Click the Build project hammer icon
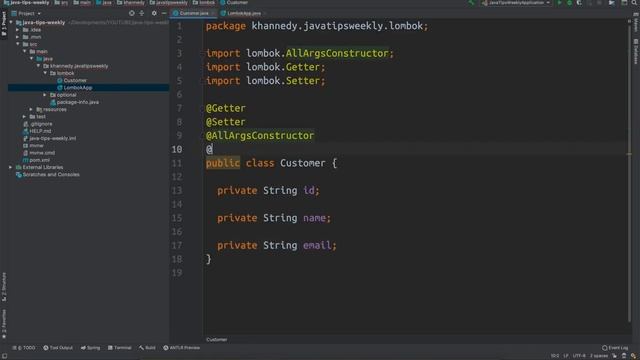This screenshot has width=640, height=360. point(471,2)
